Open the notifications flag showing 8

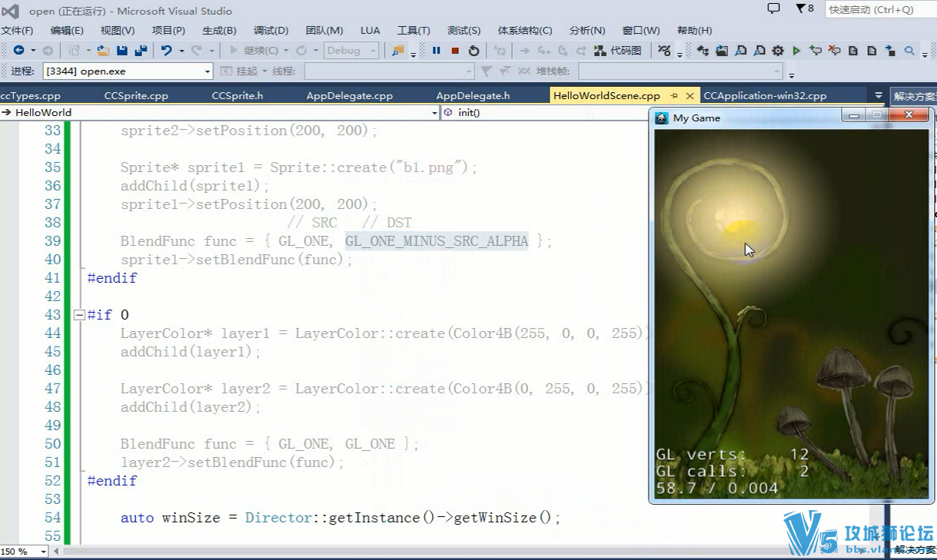(805, 8)
